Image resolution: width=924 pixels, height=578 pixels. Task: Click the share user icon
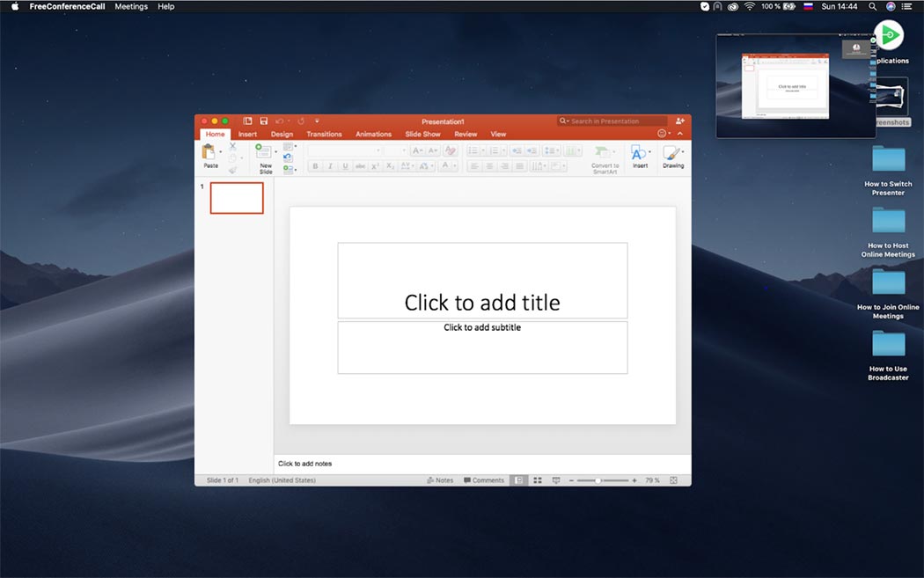pos(679,121)
